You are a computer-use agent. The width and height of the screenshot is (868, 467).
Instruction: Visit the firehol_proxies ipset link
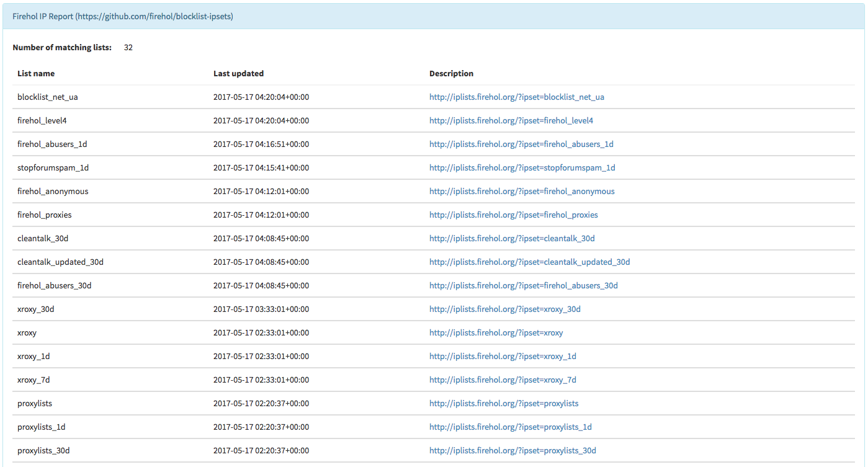tap(513, 215)
